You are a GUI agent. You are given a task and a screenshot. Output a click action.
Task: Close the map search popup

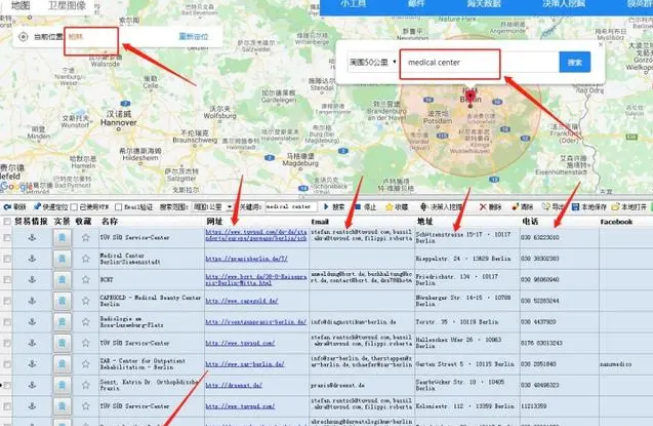601,45
